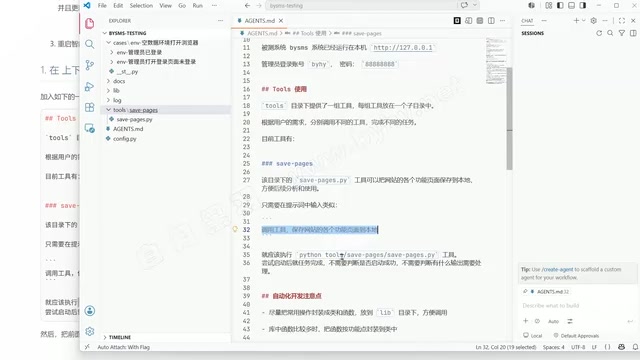Send the chat message arrow
This screenshot has height=360, width=640.
630,321
